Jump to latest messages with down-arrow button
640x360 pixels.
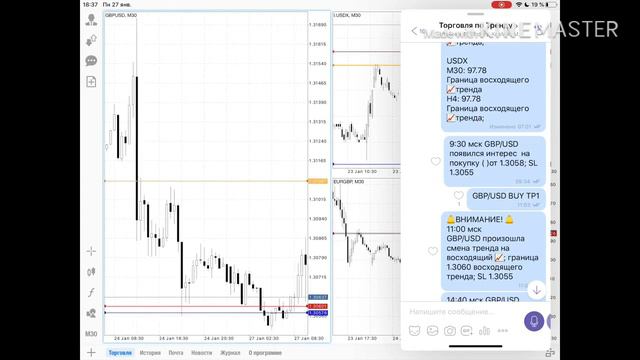click(536, 290)
